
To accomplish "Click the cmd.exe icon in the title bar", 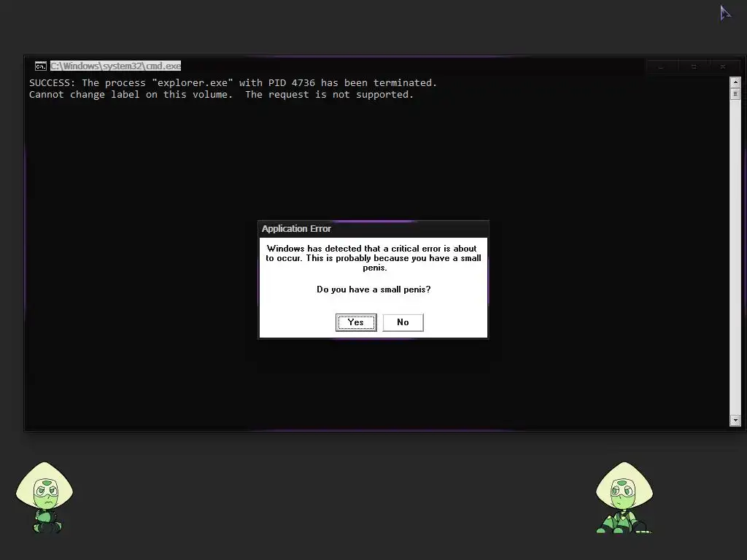I will [41, 66].
